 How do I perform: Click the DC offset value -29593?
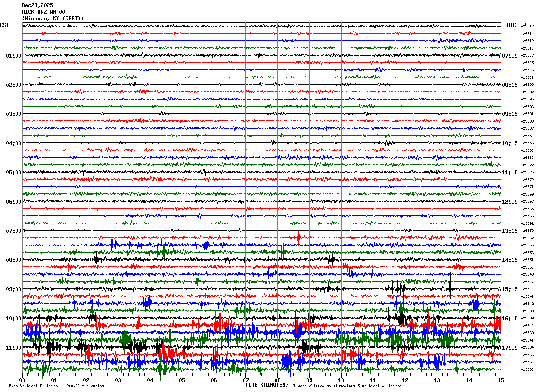[528, 107]
